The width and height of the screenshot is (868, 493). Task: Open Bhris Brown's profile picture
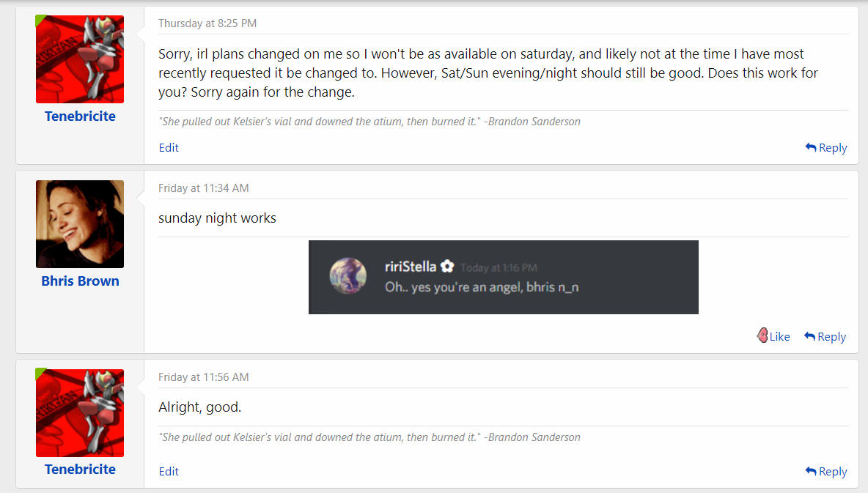(80, 224)
